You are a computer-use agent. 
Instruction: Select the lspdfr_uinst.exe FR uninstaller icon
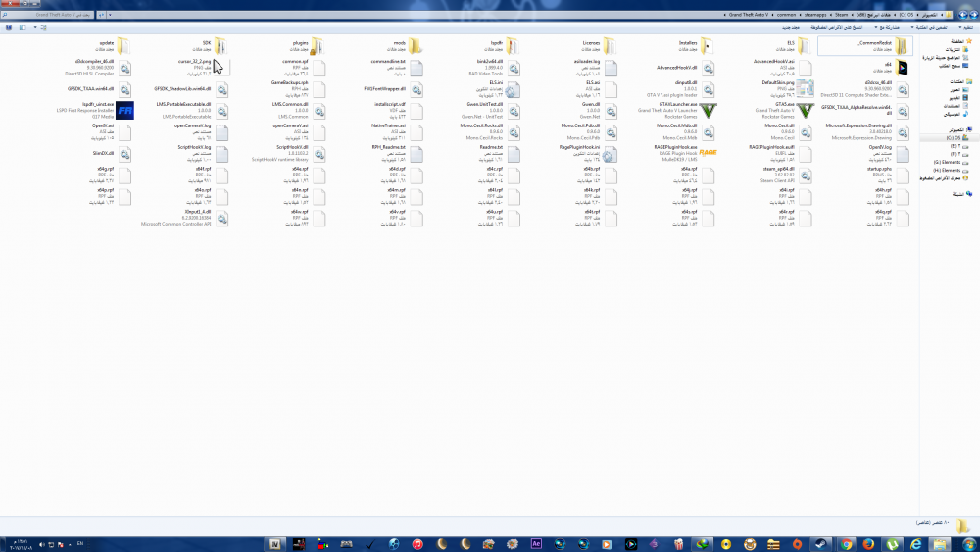click(x=125, y=111)
